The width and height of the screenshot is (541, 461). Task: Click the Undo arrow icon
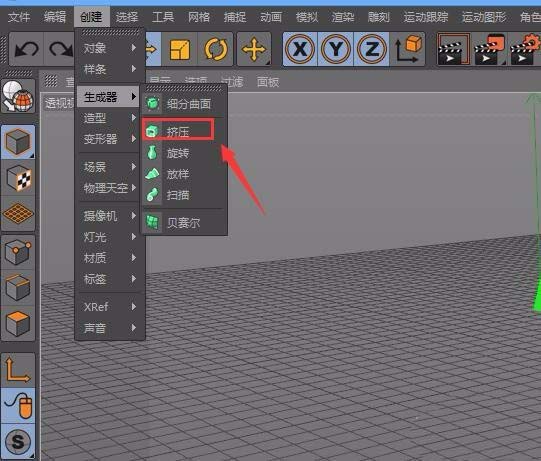(26, 49)
